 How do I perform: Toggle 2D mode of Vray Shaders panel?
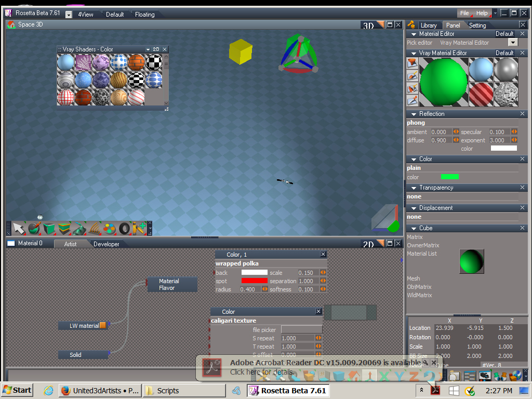tap(156, 49)
